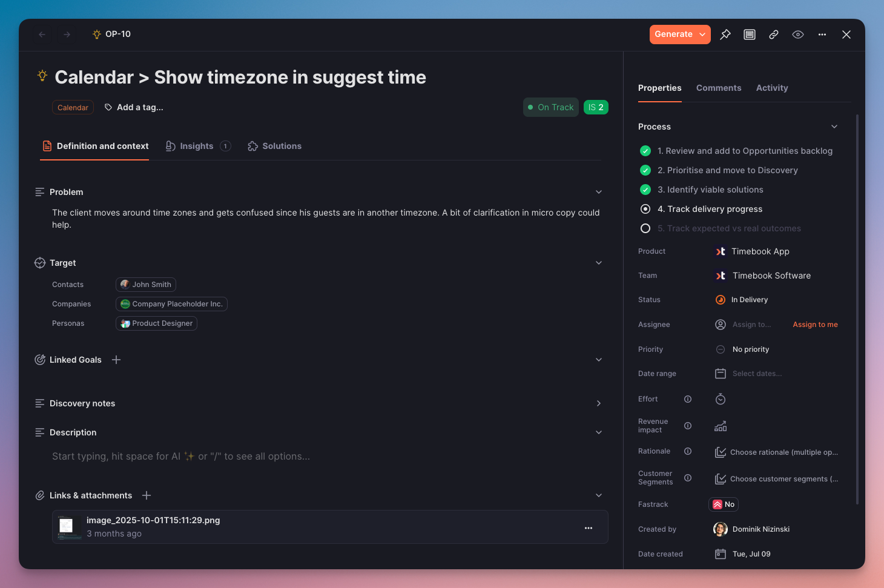884x588 pixels.
Task: Click the pin icon in top toolbar
Action: click(725, 35)
